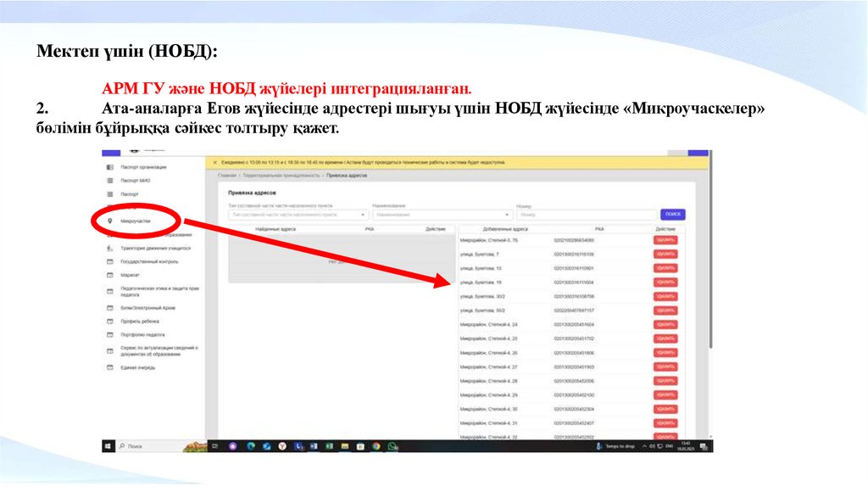This screenshot has width=868, height=487.
Task: Delete address Микрорайон Степной-3, 75
Action: [665, 240]
